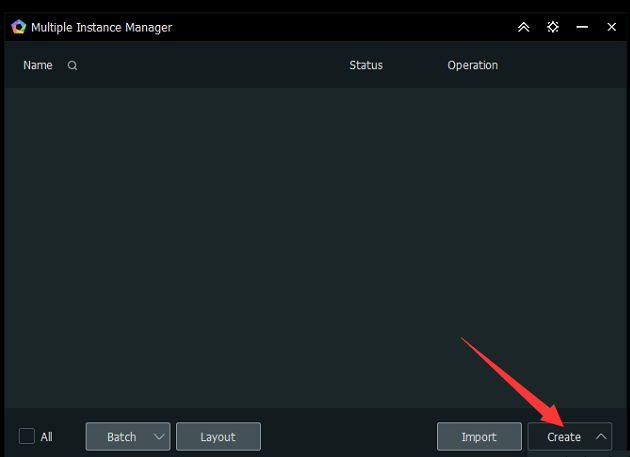Expand the Batch dropdown arrow

click(x=160, y=437)
